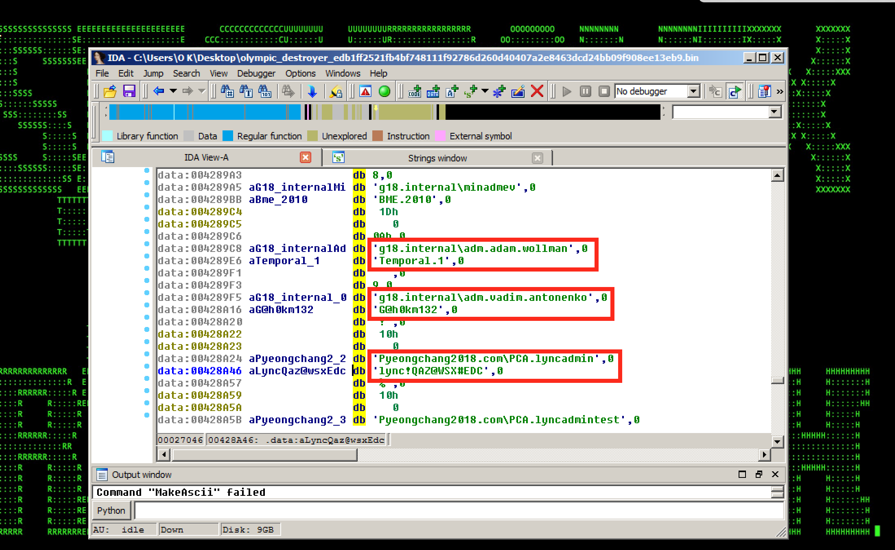Screen dimensions: 895x550
Task: Click the blue down arrow toolbar icon
Action: [x=312, y=92]
